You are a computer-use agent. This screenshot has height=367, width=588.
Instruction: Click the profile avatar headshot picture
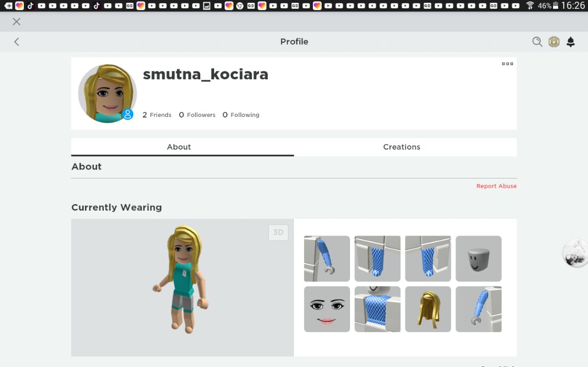click(107, 93)
